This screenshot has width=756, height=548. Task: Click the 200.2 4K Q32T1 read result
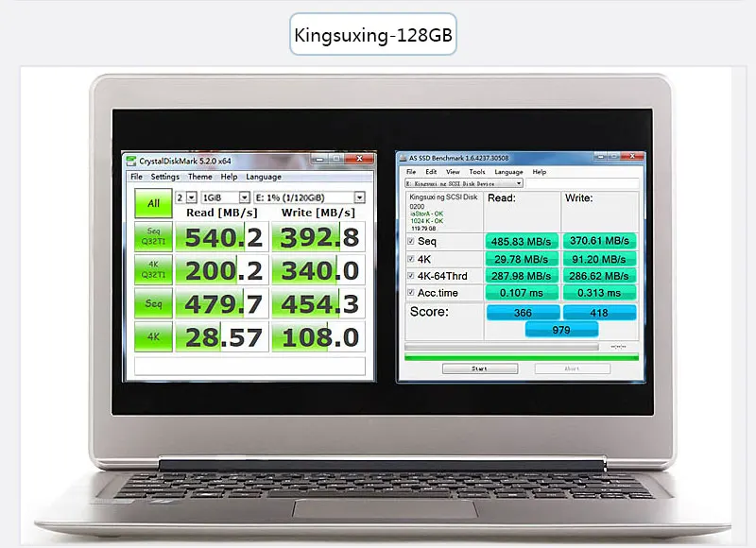click(x=222, y=270)
